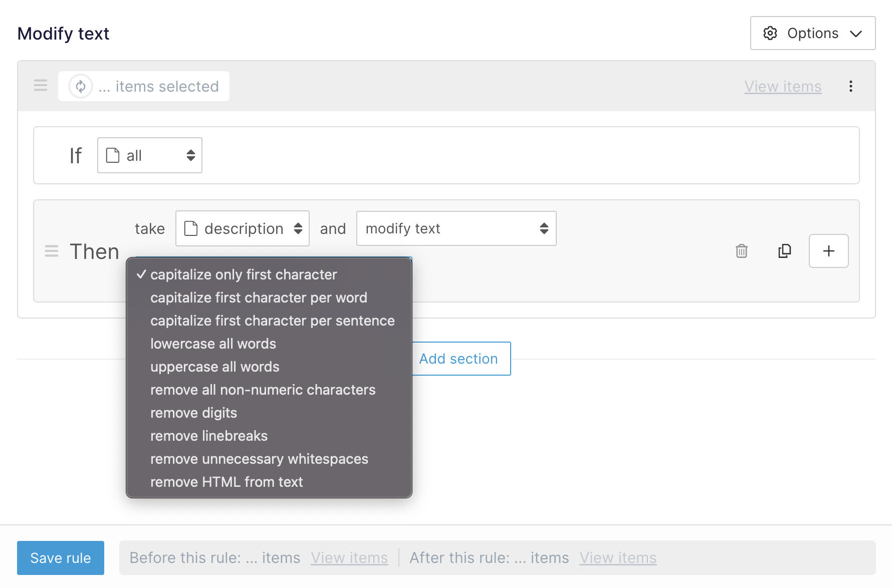Image resolution: width=892 pixels, height=588 pixels.
Task: Click View items link after 'Before this rule'
Action: coord(349,558)
